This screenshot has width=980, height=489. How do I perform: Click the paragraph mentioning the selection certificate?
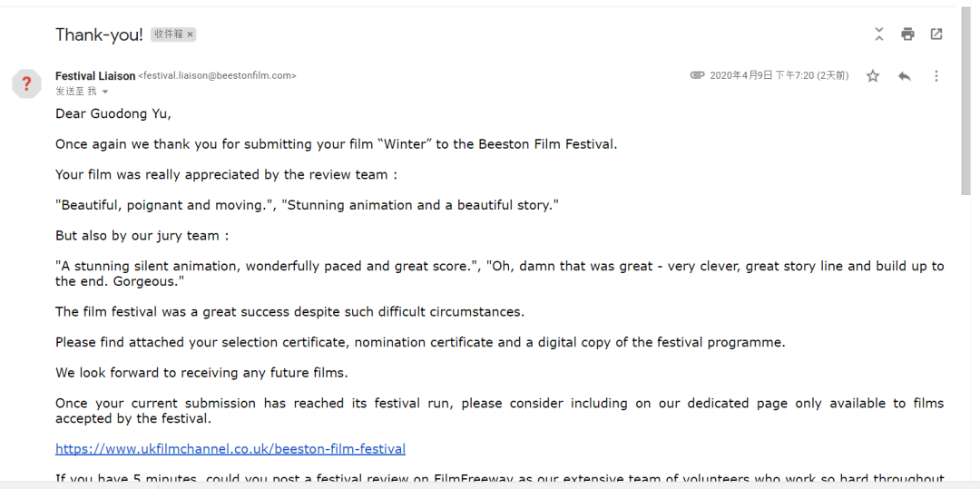(x=420, y=342)
